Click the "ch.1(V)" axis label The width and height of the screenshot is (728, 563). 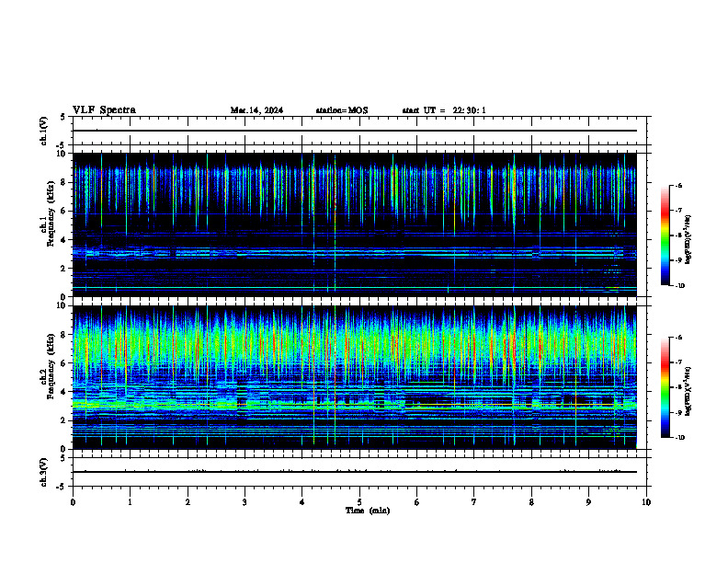[44, 131]
